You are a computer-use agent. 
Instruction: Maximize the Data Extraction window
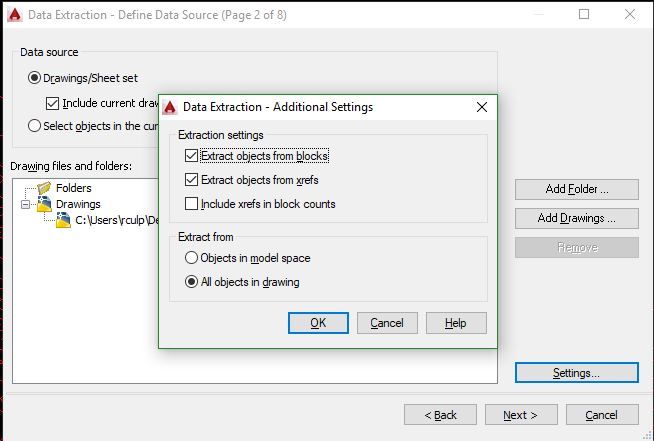pos(584,15)
